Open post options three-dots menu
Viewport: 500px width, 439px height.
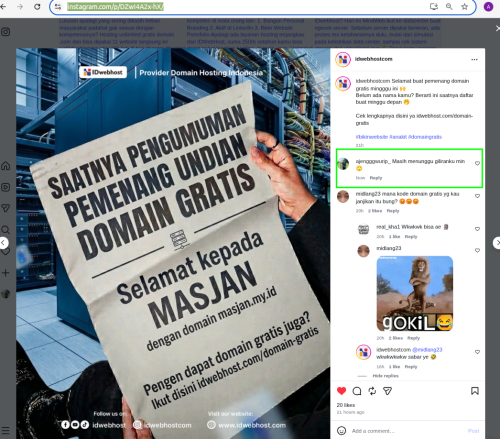[x=474, y=59]
